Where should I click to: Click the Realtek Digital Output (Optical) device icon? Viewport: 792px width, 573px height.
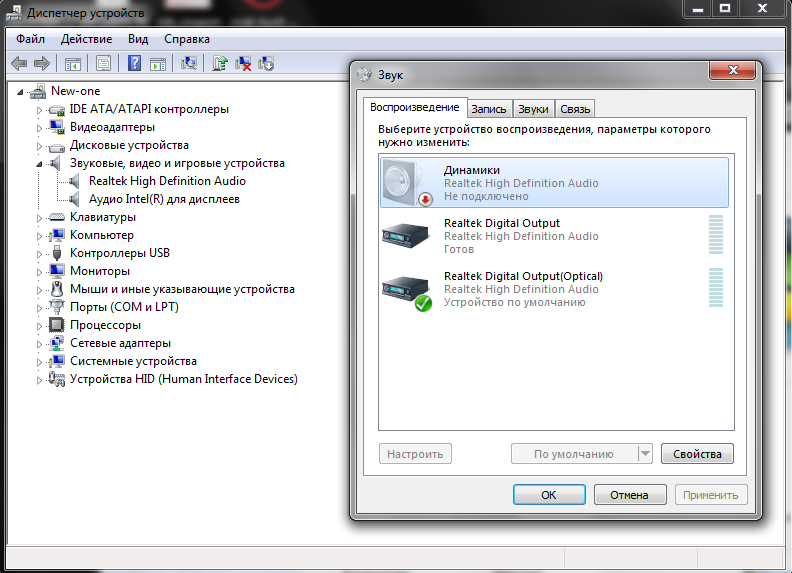407,293
